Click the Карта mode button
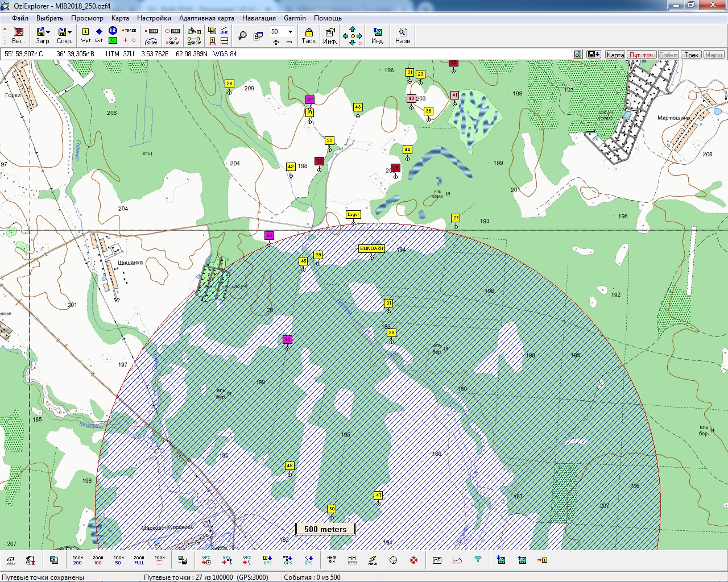 (x=615, y=55)
